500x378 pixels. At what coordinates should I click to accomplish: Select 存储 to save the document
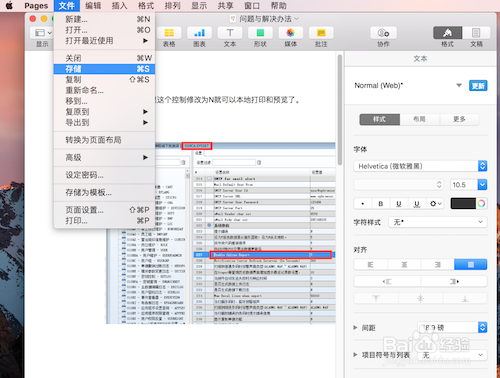pyautogui.click(x=104, y=69)
